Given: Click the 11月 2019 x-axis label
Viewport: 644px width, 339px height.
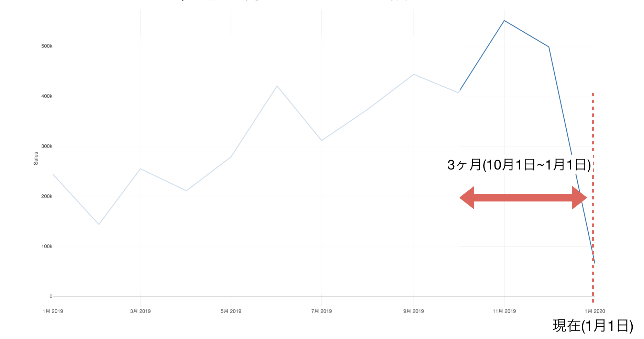Looking at the screenshot, I should (504, 311).
